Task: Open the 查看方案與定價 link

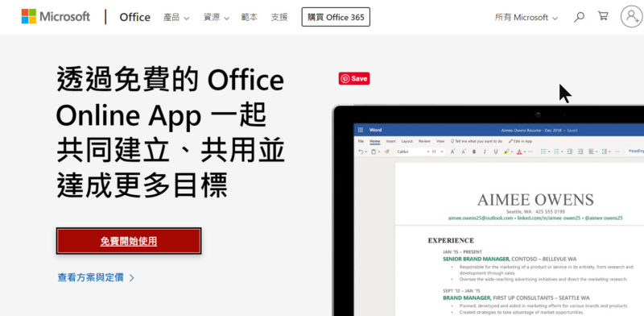Action: (96, 278)
